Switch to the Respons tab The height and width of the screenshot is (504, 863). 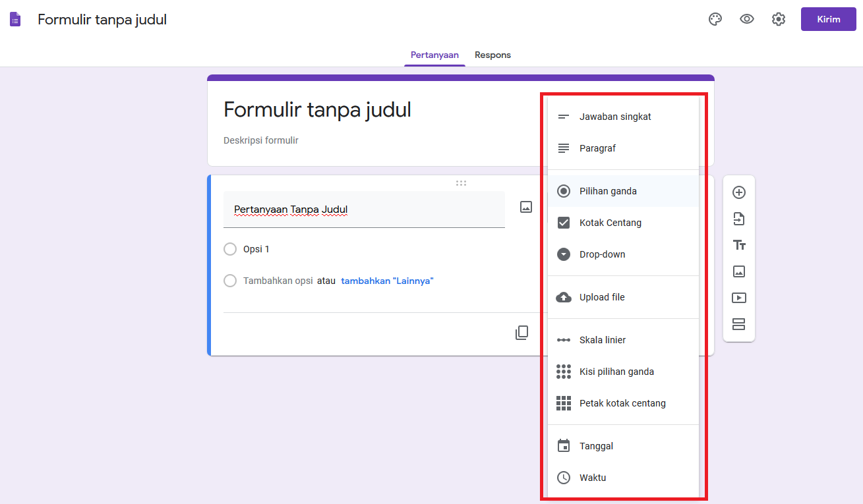(x=492, y=55)
